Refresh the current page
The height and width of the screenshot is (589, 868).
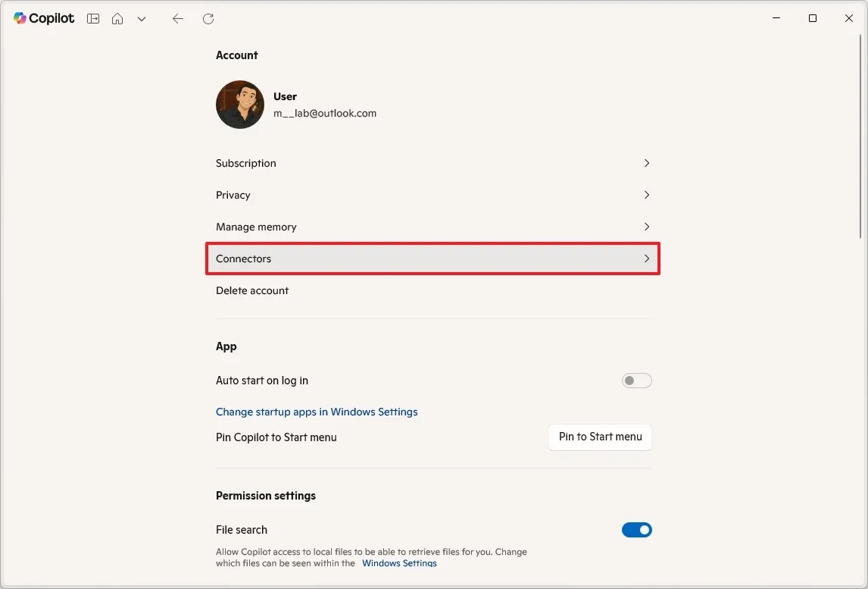208,18
